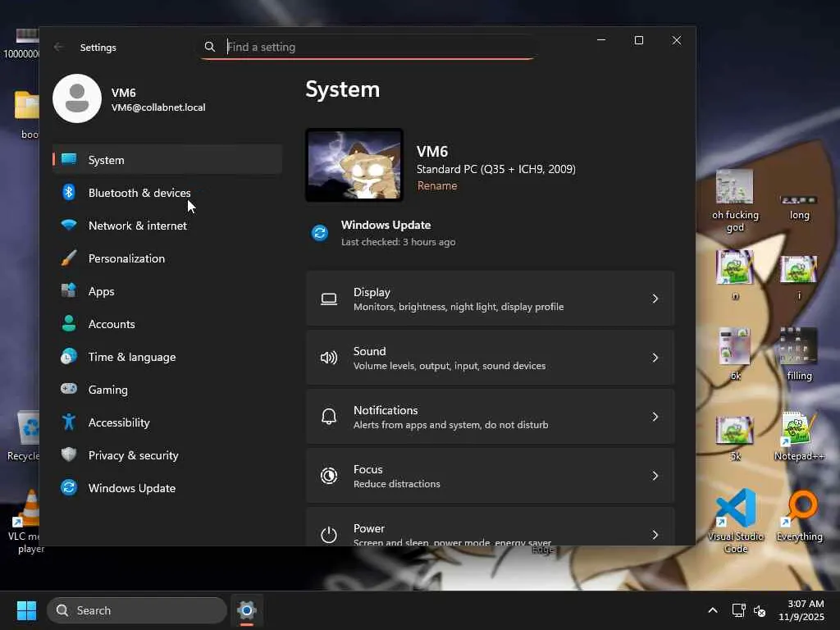The width and height of the screenshot is (840, 630).
Task: Click the Rename link under VM6
Action: [x=437, y=186]
